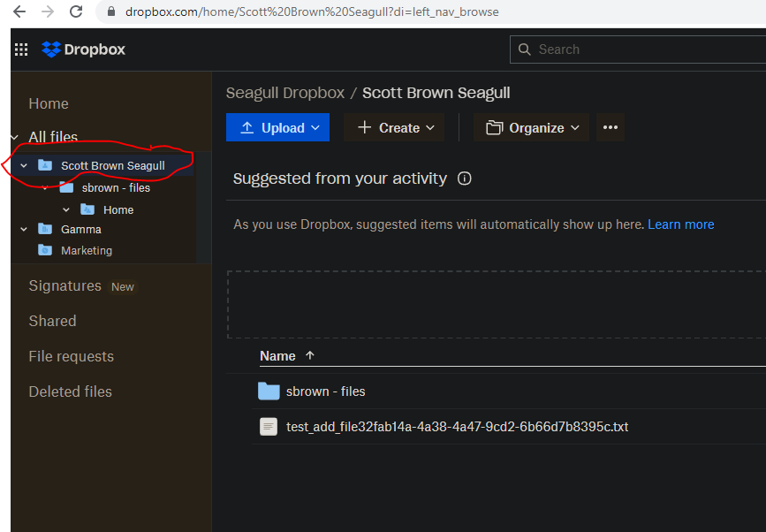Viewport: 766px width, 532px height.
Task: Click the browser back arrow
Action: (x=19, y=12)
